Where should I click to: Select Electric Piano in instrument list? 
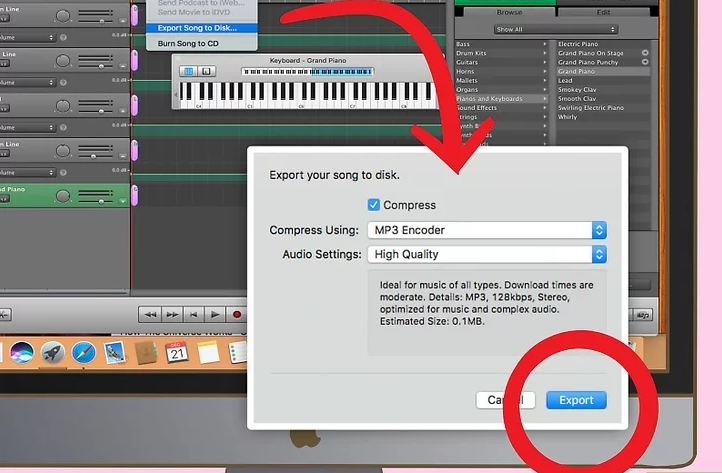point(603,44)
